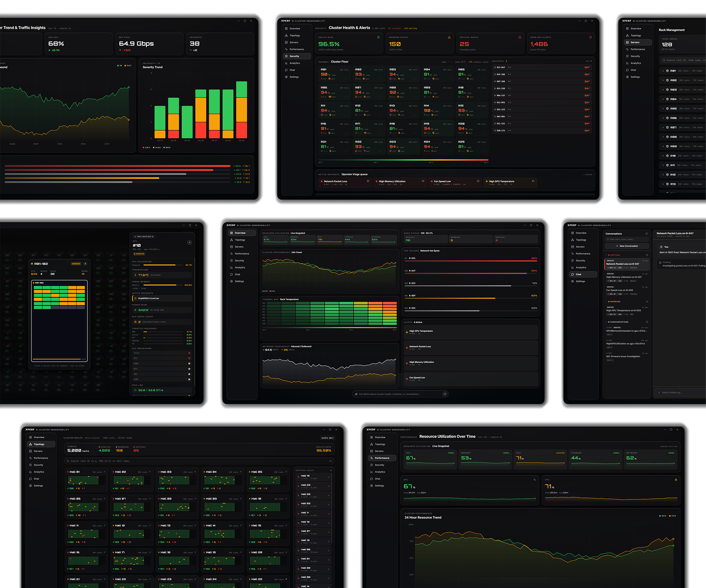Open the R13-067 hotspot row

(x=542, y=67)
